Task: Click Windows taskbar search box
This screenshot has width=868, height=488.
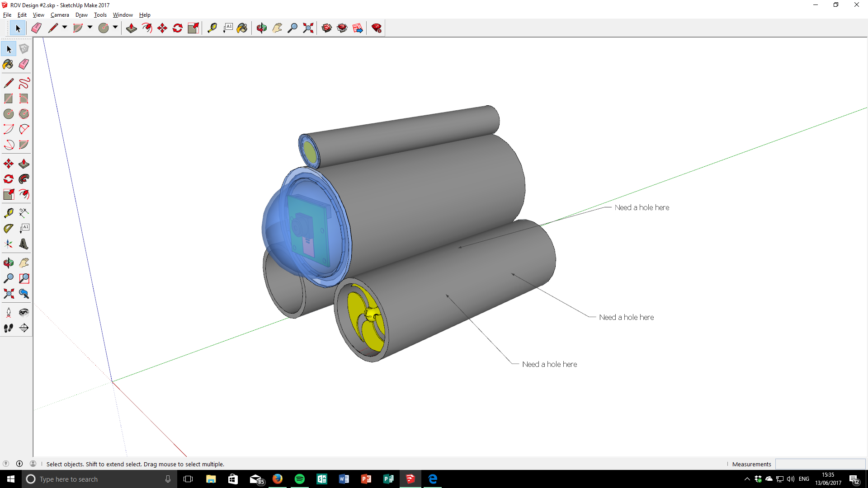Action: pyautogui.click(x=99, y=479)
